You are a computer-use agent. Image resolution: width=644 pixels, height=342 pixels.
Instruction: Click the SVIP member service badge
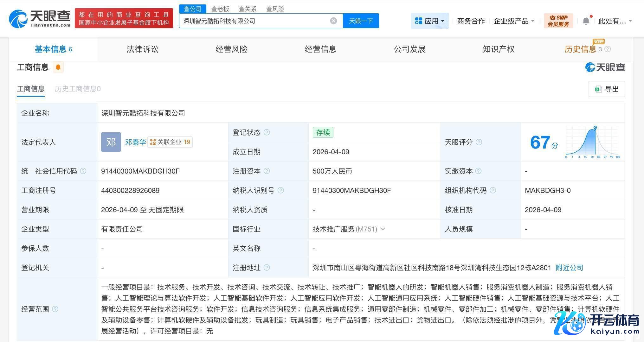click(558, 21)
